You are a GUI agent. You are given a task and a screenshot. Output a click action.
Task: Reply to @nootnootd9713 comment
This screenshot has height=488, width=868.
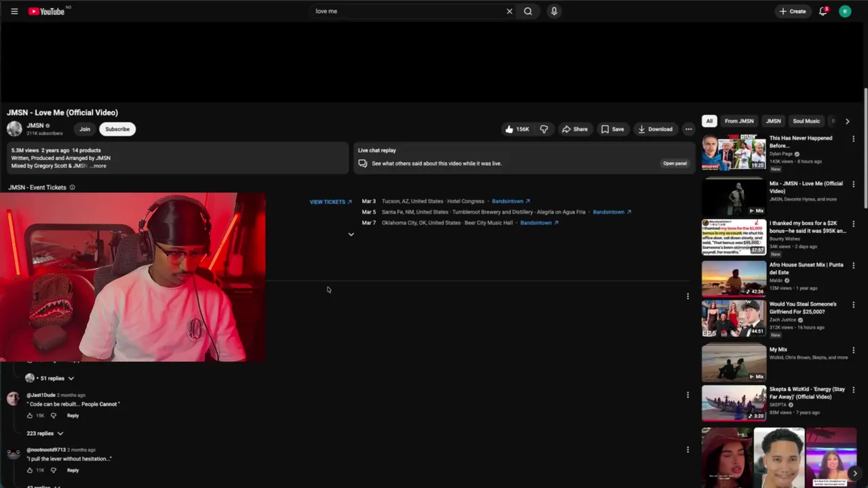[x=73, y=470]
